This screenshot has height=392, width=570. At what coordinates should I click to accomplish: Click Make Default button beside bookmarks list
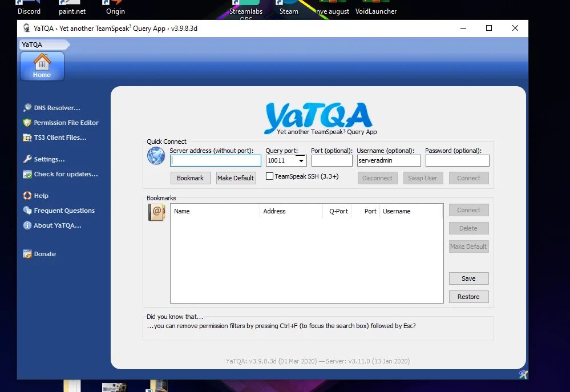click(x=468, y=246)
